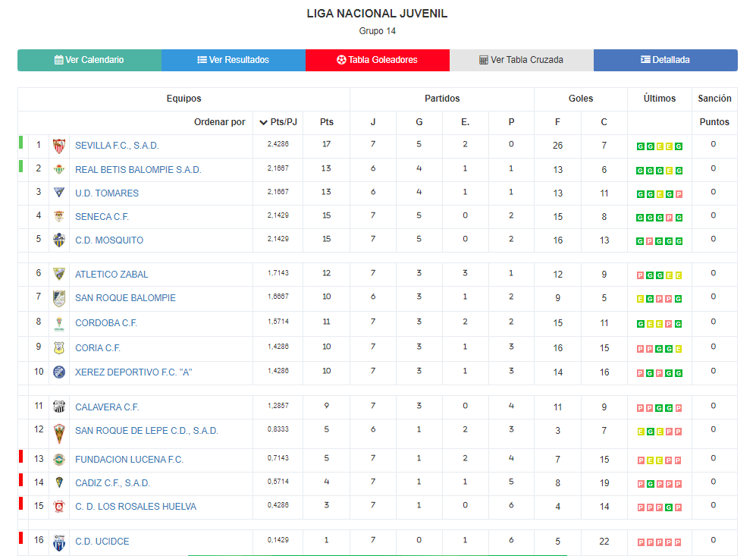Click the Real Betis Balompie crest
Screen dimensions: 756x556
click(59, 169)
